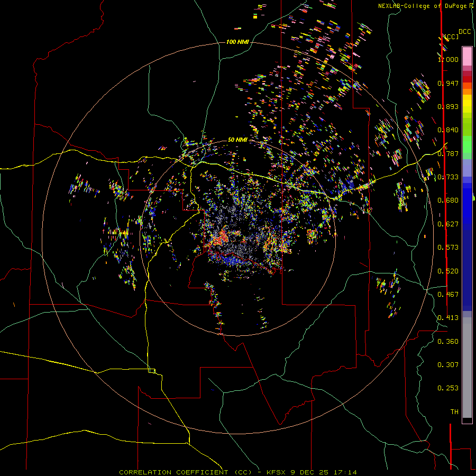Image resolution: width=476 pixels, height=476 pixels.
Task: Click the [CC] legend unit label
Action: 452,36
